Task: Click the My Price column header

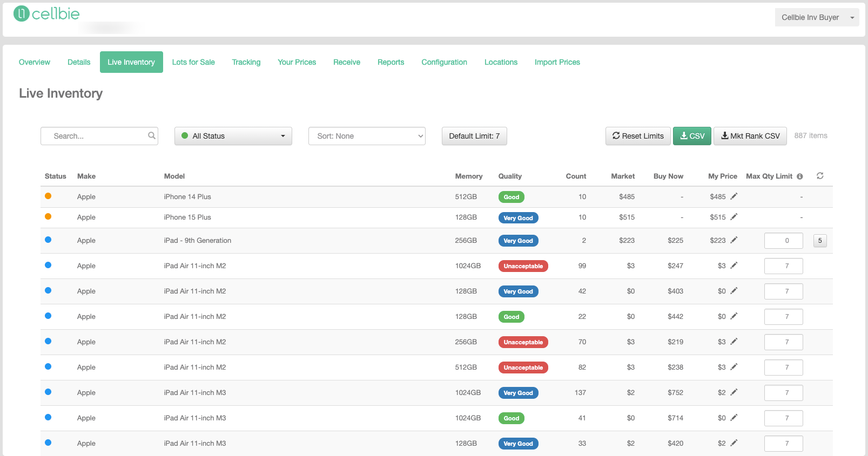Action: (x=723, y=176)
